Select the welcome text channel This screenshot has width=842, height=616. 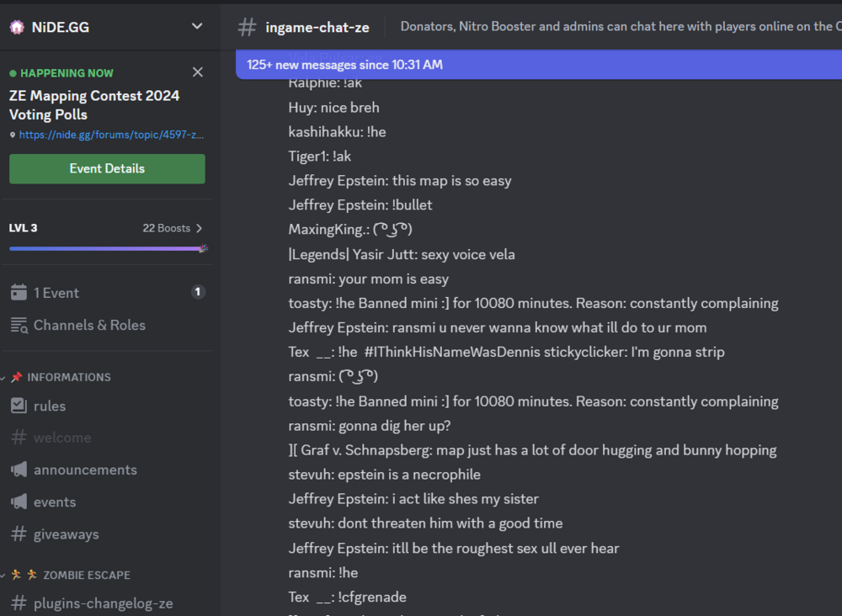(61, 438)
